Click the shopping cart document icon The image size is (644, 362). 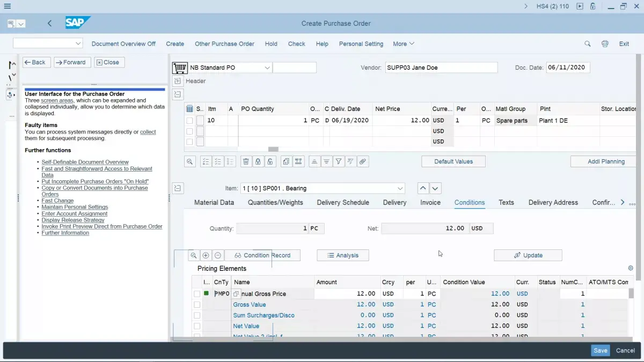(x=179, y=68)
